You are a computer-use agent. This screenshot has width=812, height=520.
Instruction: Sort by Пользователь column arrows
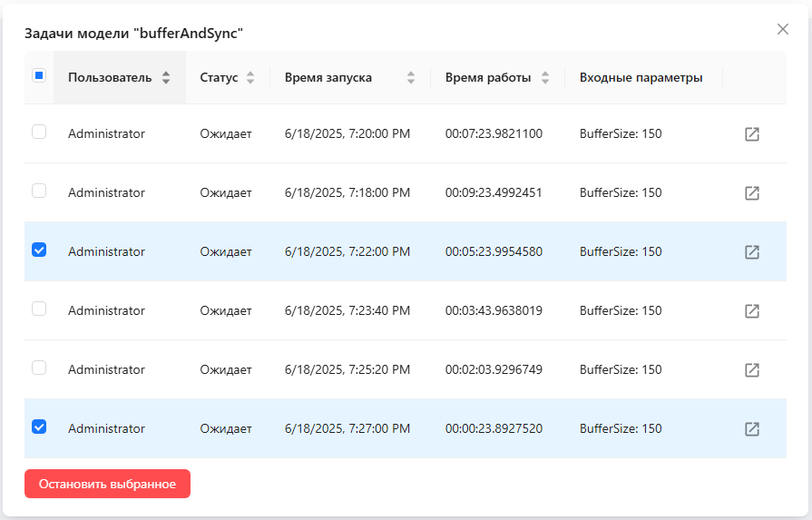(166, 78)
